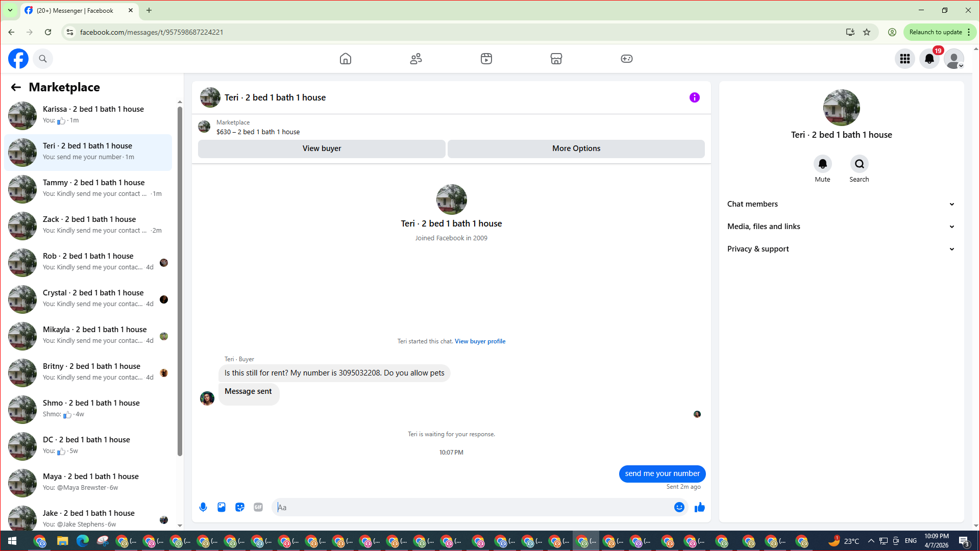The height and width of the screenshot is (551, 980).
Task: Open Britny conversation
Action: coord(88,372)
